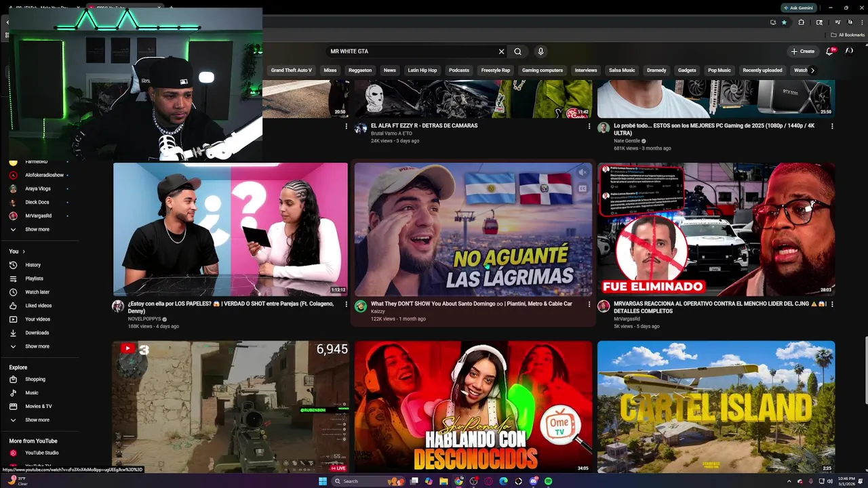Viewport: 868px width, 488px height.
Task: Open the NOVELPOPPYS channel avatar
Action: (x=118, y=306)
